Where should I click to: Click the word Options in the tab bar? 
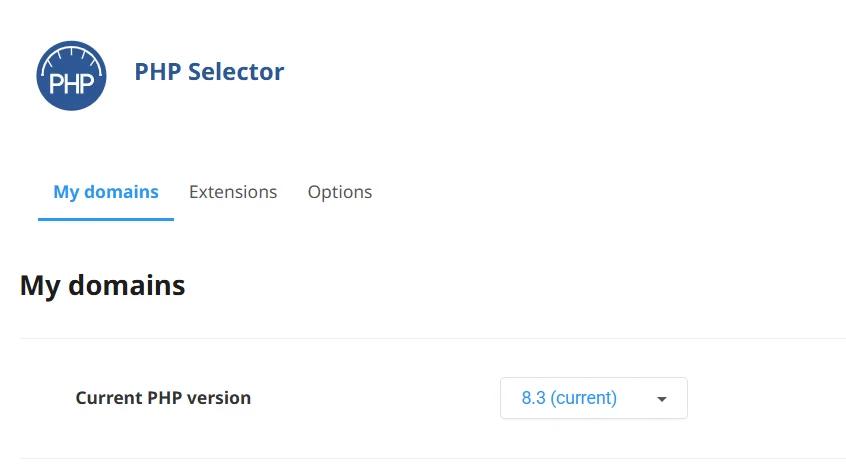click(340, 192)
